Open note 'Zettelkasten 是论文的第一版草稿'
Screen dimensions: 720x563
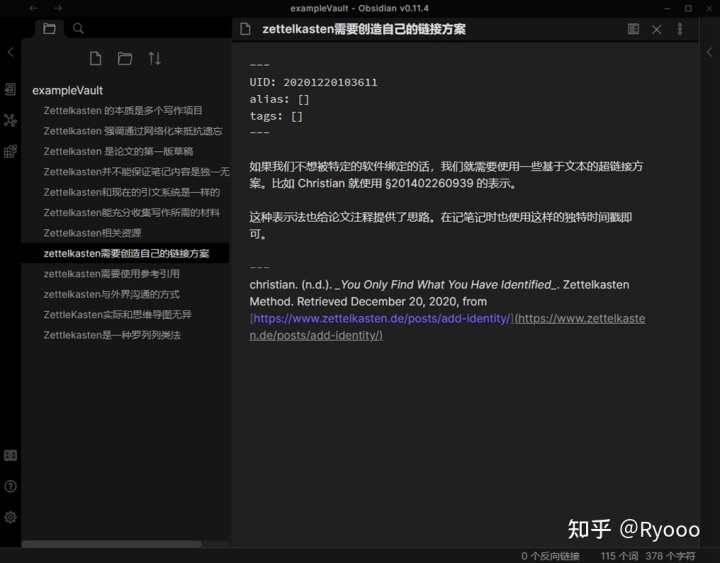click(118, 151)
